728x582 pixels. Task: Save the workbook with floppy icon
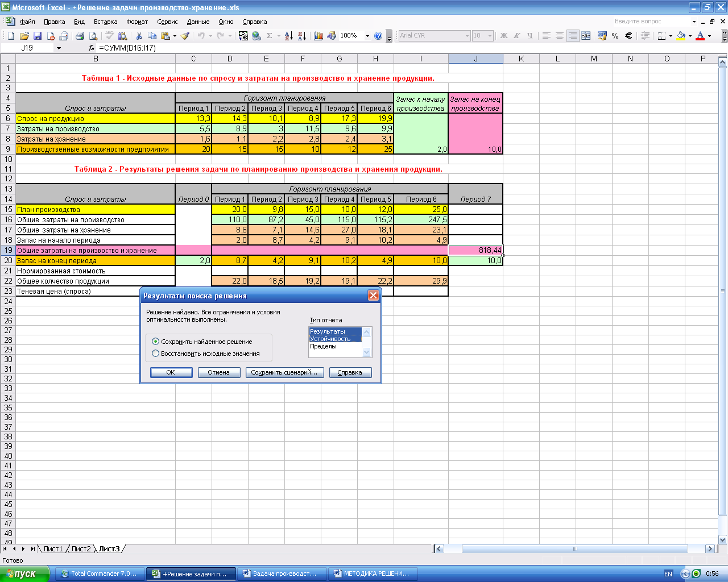[38, 36]
